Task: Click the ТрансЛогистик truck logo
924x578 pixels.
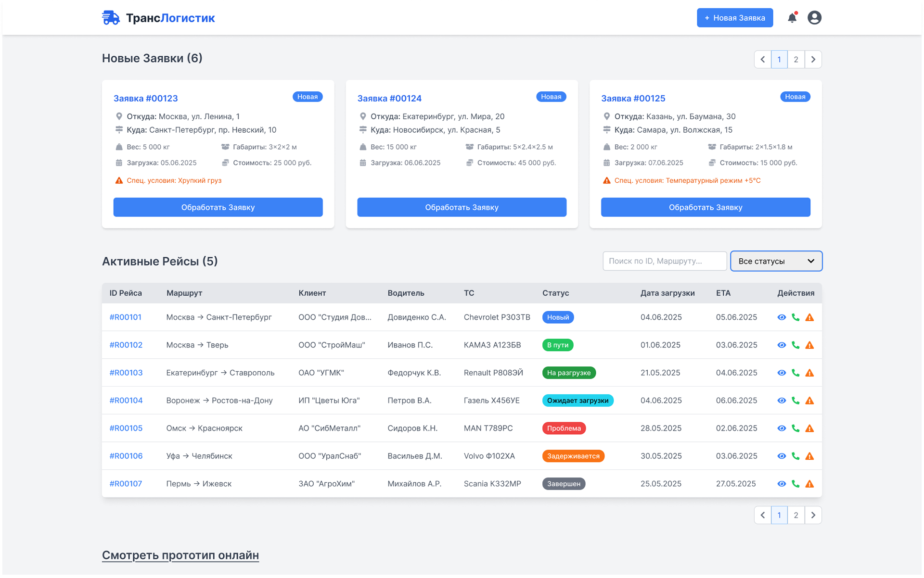Action: [x=111, y=18]
